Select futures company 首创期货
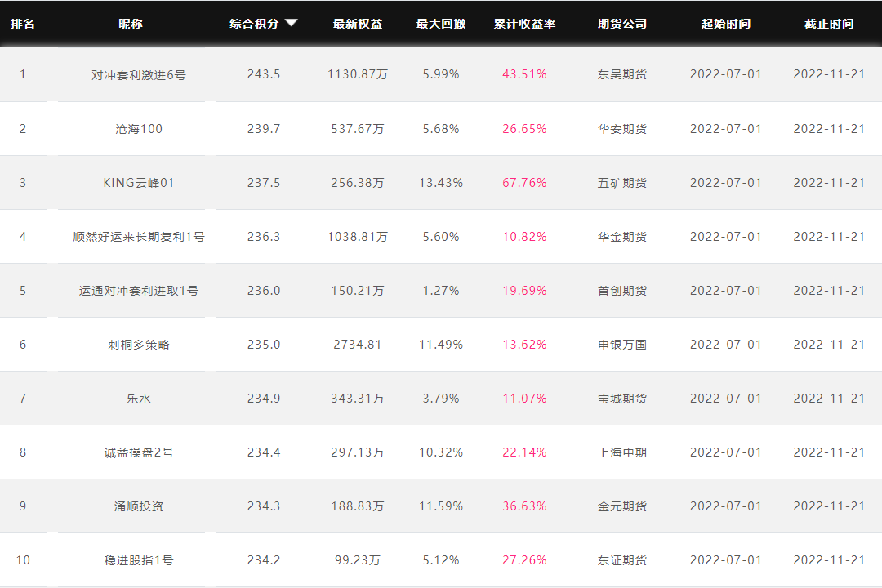Viewport: 882px width, 588px height. pyautogui.click(x=622, y=291)
